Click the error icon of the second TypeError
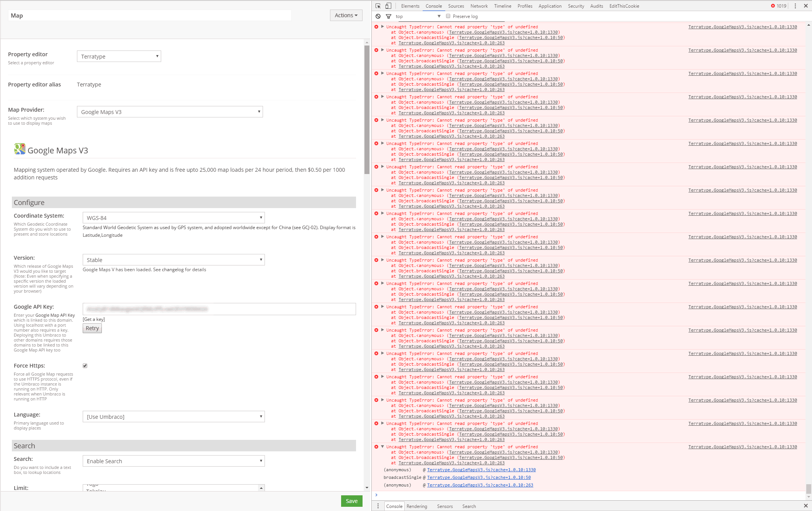 pos(376,50)
